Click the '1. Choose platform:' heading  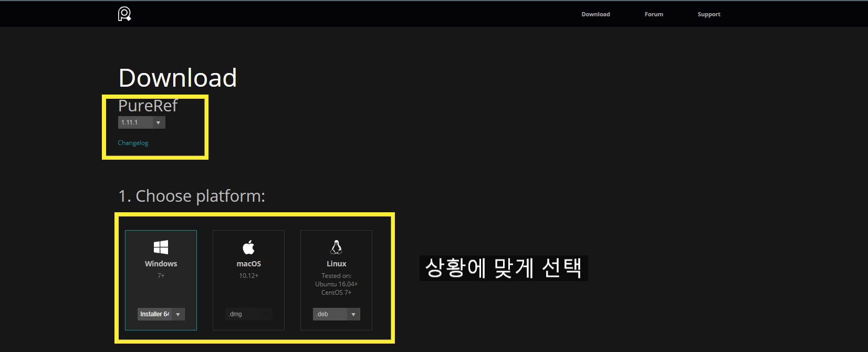[x=192, y=196]
